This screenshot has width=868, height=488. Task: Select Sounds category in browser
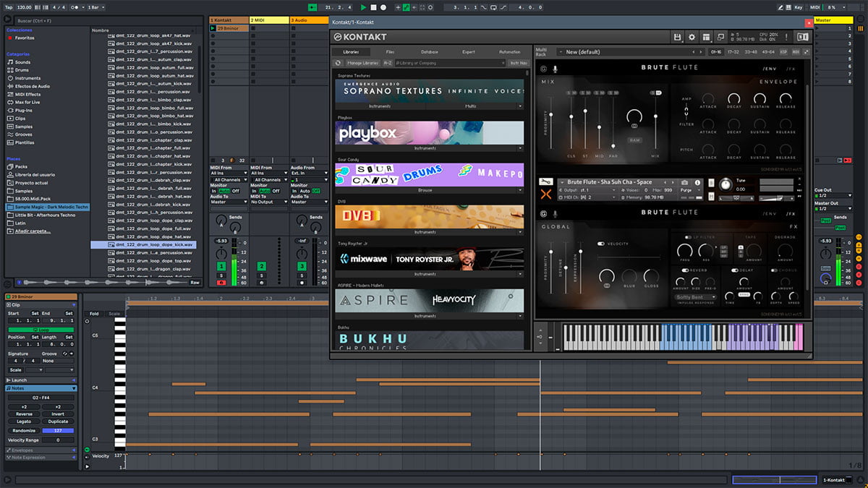coord(23,62)
